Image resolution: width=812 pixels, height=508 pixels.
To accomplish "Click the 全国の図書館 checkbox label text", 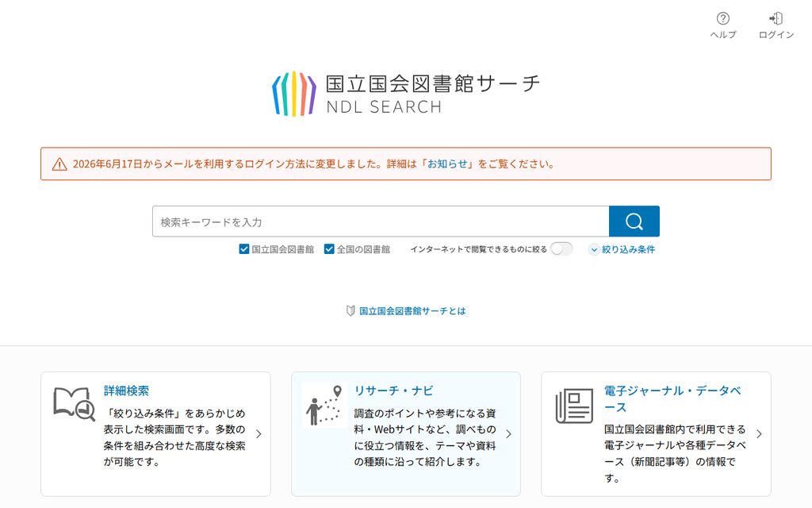I will pyautogui.click(x=363, y=249).
